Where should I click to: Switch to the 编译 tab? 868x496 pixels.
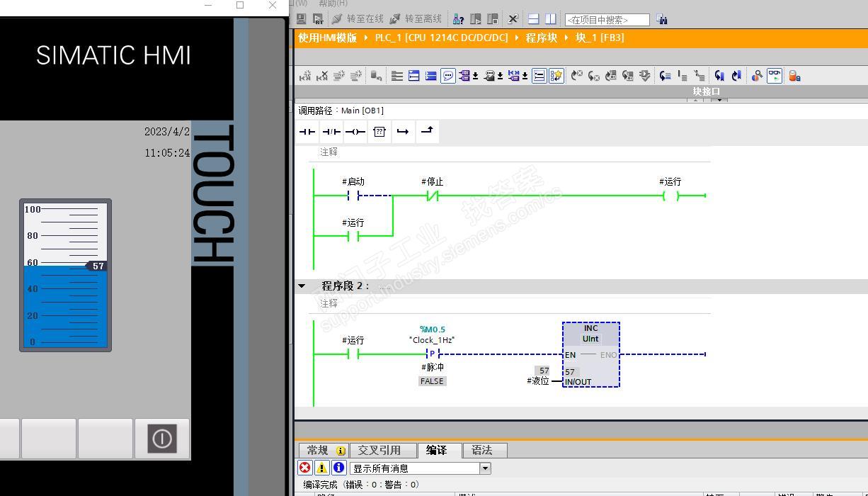tap(440, 451)
